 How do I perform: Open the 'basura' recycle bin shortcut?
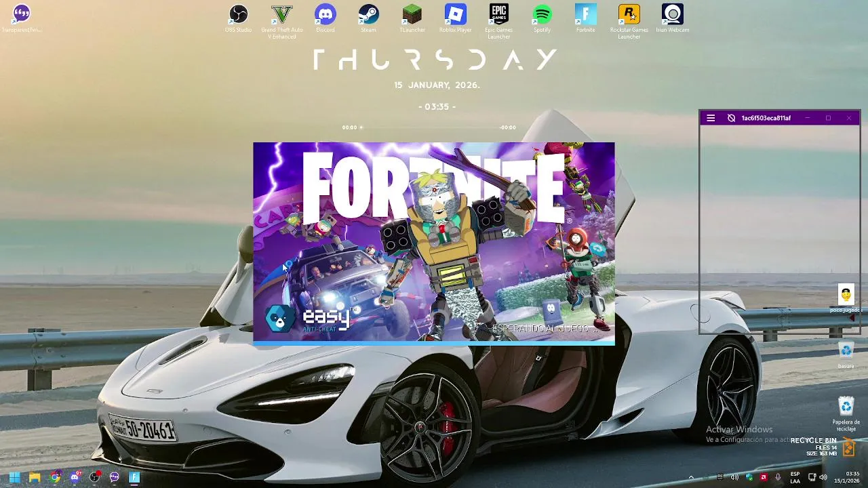click(846, 354)
